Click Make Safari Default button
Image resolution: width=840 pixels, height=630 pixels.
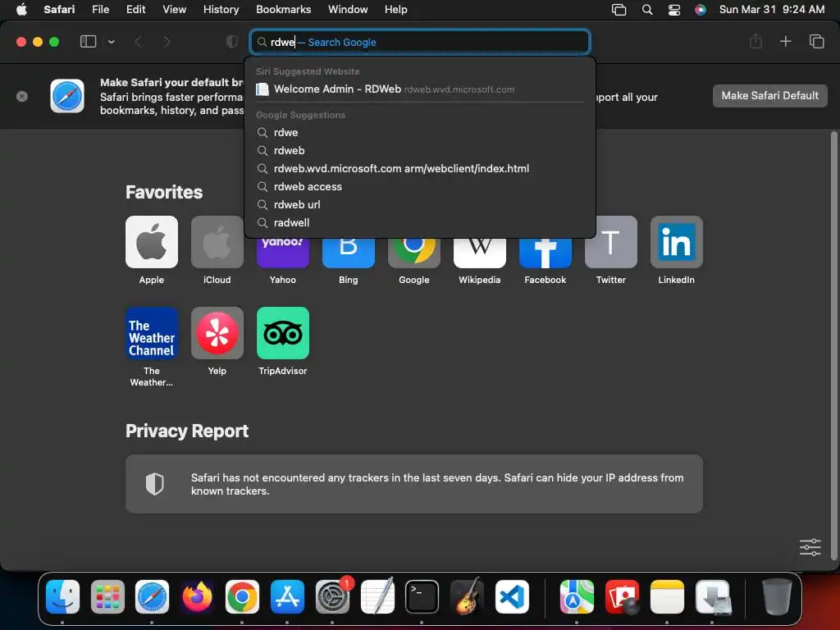(x=769, y=96)
